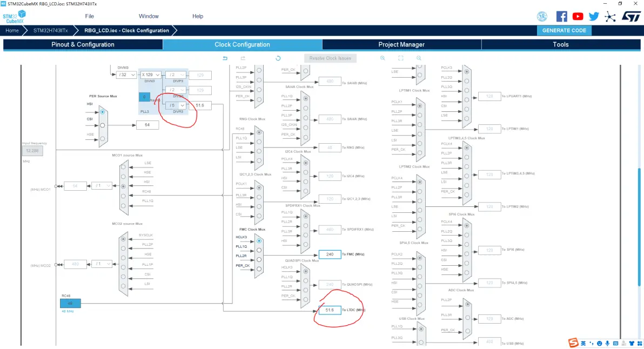The image size is (644, 349).
Task: Select PLL1Q in FMC Clock Mux
Action: 259,250
